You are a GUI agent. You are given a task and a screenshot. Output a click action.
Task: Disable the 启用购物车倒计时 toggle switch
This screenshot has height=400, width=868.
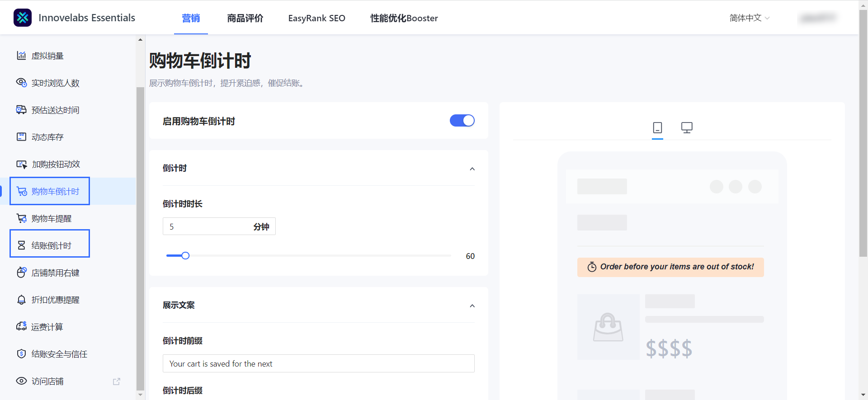[462, 121]
